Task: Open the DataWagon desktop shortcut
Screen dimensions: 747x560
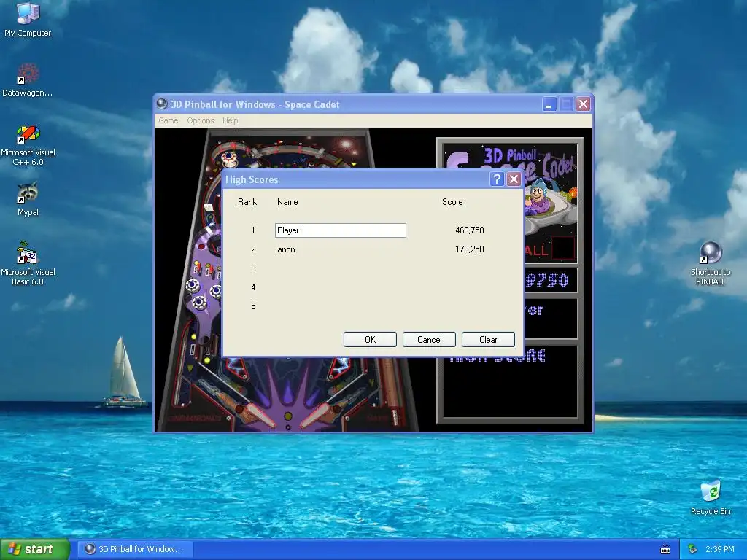Action: (27, 80)
